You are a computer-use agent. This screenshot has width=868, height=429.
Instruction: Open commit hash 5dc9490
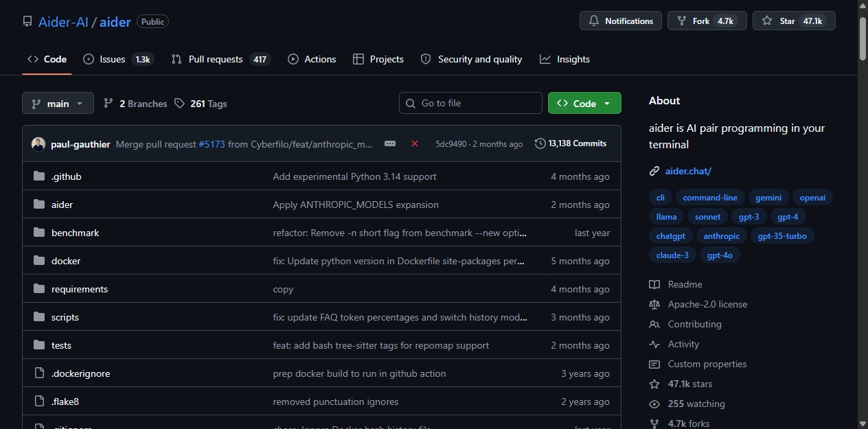pyautogui.click(x=450, y=144)
